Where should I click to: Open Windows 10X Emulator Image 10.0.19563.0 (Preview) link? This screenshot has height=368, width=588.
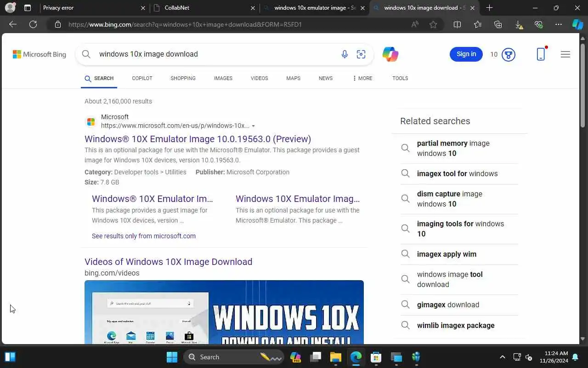pyautogui.click(x=198, y=139)
